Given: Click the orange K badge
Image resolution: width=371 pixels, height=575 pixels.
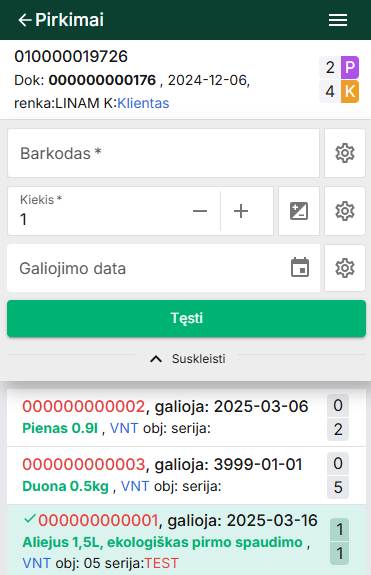Looking at the screenshot, I should tap(350, 91).
